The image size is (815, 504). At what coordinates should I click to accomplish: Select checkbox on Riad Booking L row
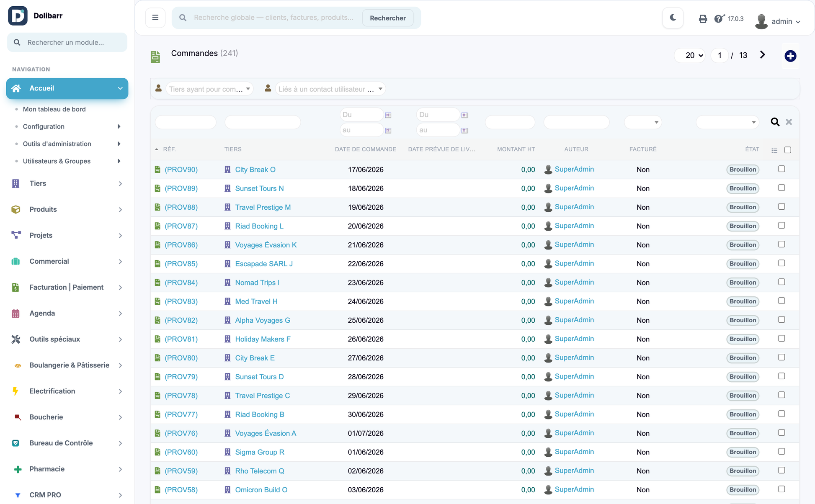(781, 226)
